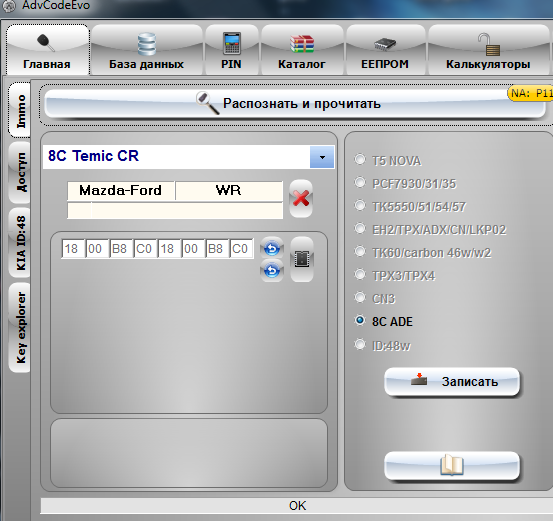Click the lower blue refresh arrow icon
Image resolution: width=553 pixels, height=521 pixels.
pyautogui.click(x=272, y=271)
